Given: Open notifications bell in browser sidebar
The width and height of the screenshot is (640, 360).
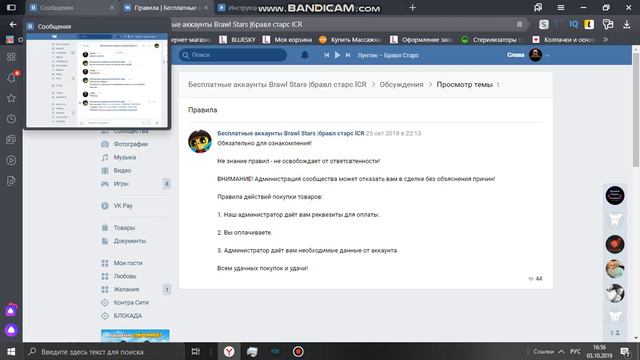Looking at the screenshot, I should point(11,78).
